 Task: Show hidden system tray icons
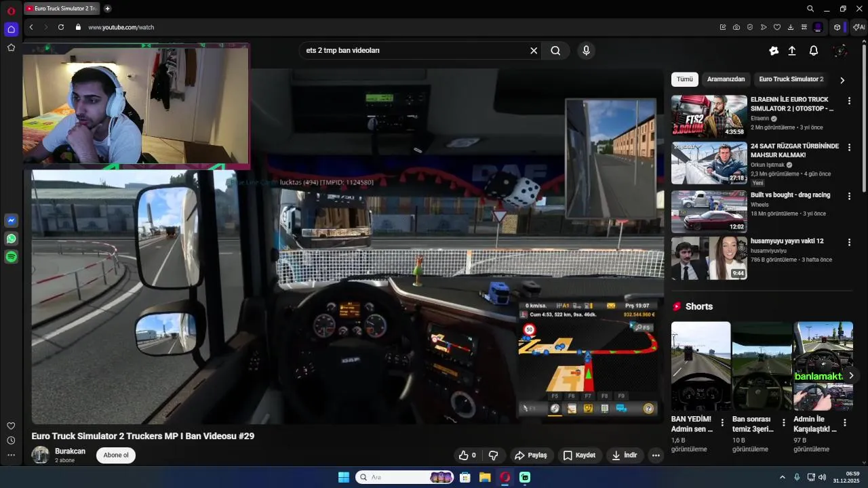click(x=782, y=477)
